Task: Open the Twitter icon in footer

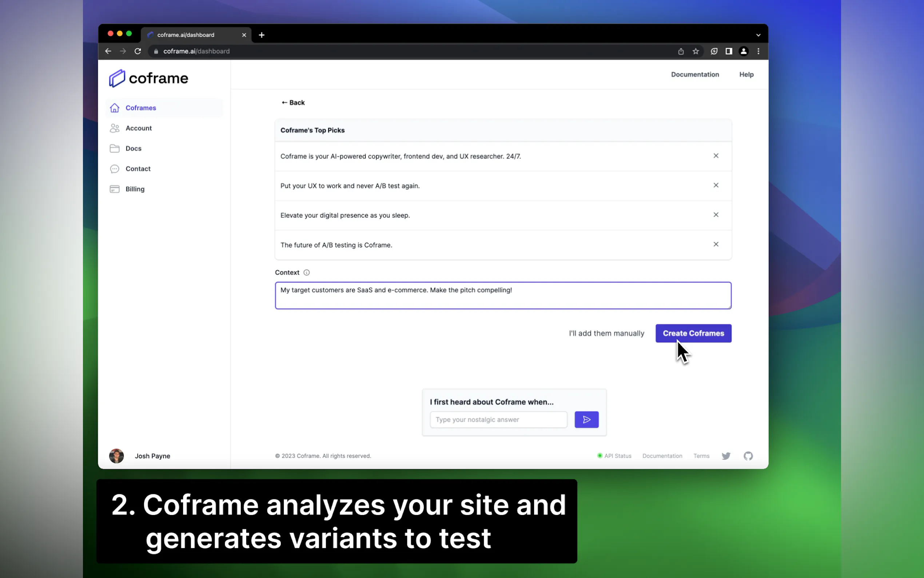Action: click(x=726, y=456)
